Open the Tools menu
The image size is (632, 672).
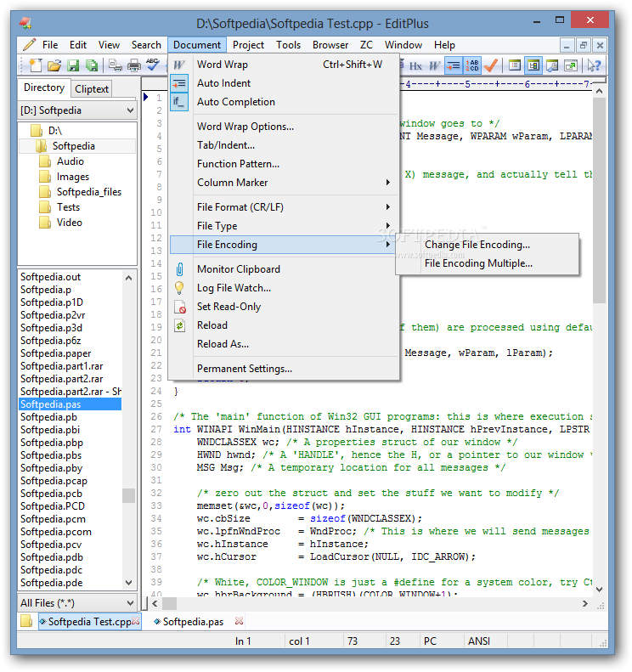point(288,45)
